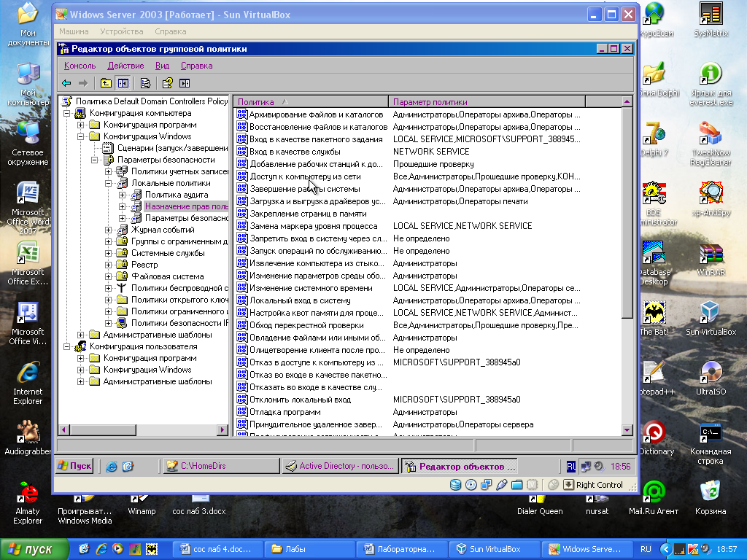The height and width of the screenshot is (560, 747).
Task: Open Mail.Ru Агент desktop icon
Action: tap(654, 498)
